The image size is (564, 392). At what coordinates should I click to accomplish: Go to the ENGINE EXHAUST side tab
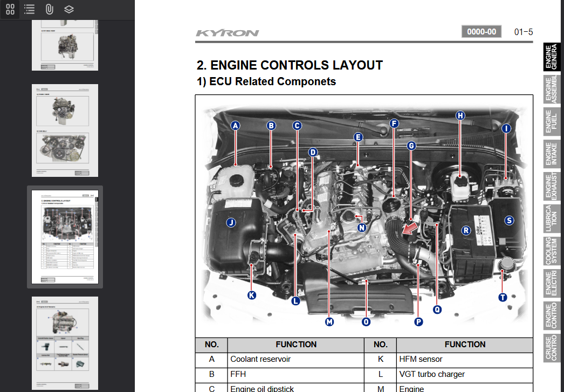[552, 186]
